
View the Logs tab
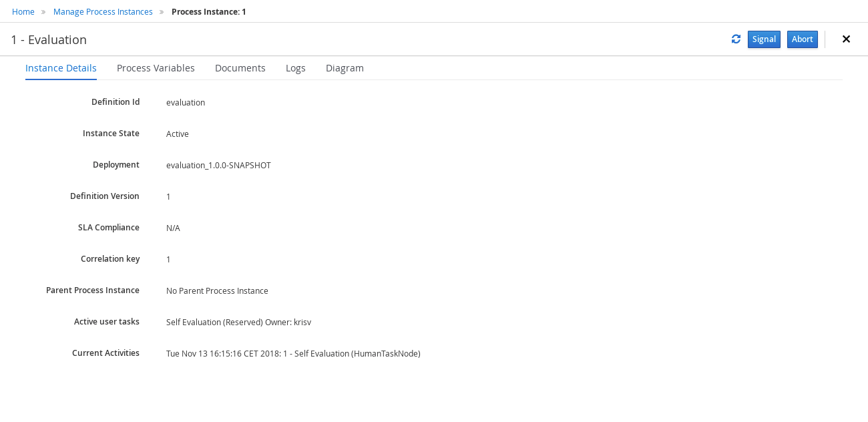coord(295,68)
